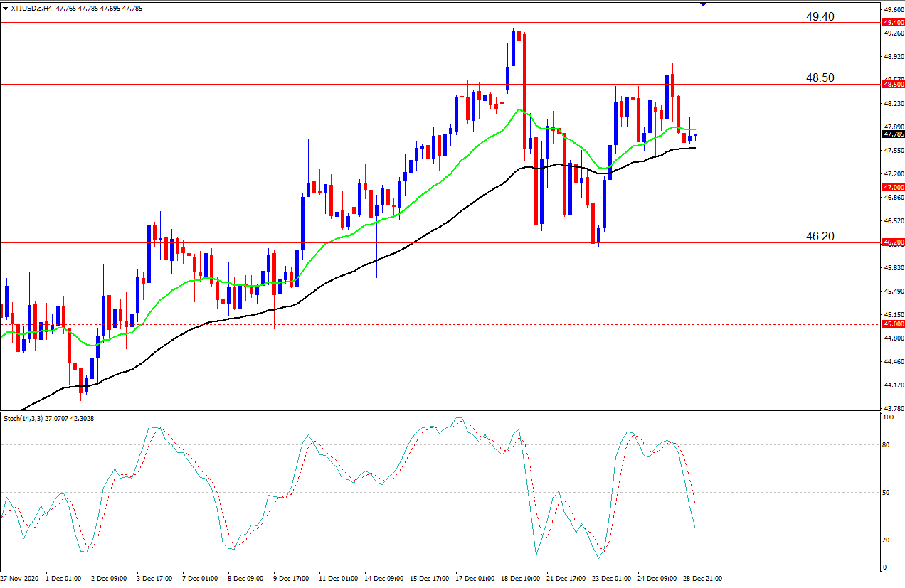Click the 20 level on stochastic scale

(887, 540)
